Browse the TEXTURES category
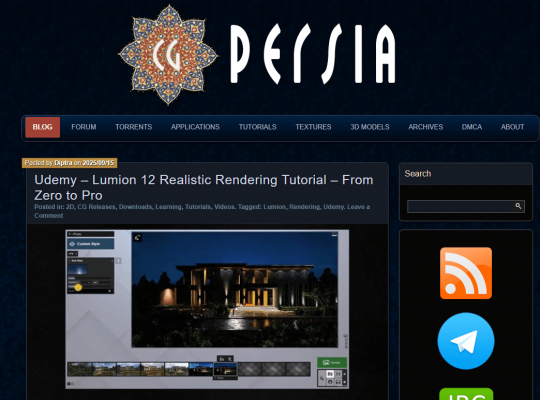Image resolution: width=540 pixels, height=400 pixels. (x=313, y=127)
